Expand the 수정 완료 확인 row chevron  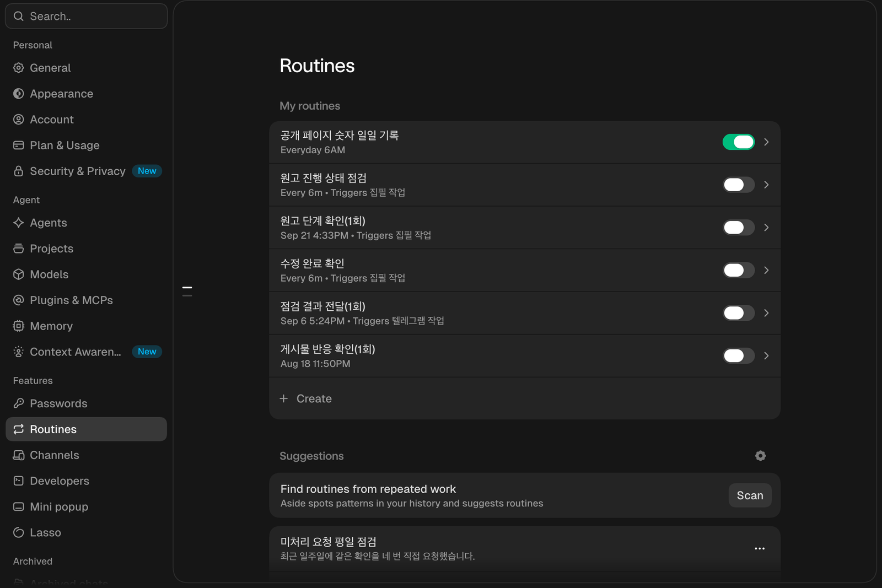(x=766, y=270)
